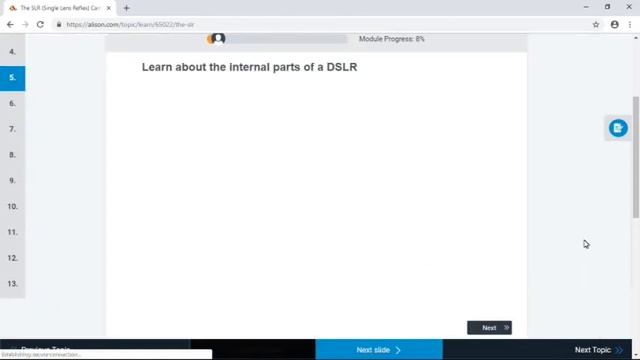Image resolution: width=640 pixels, height=360 pixels.
Task: Open a new tab with the plus icon
Action: point(127,8)
